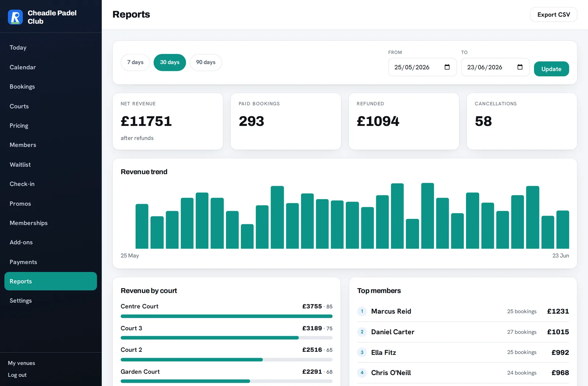Click the Update button

(x=551, y=69)
